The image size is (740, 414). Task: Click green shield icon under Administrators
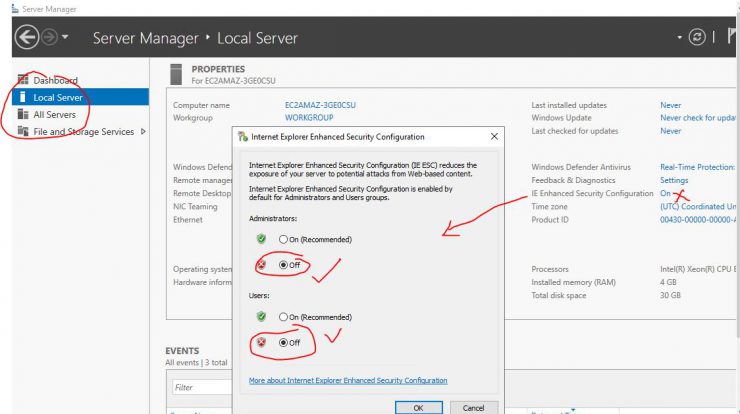[261, 238]
